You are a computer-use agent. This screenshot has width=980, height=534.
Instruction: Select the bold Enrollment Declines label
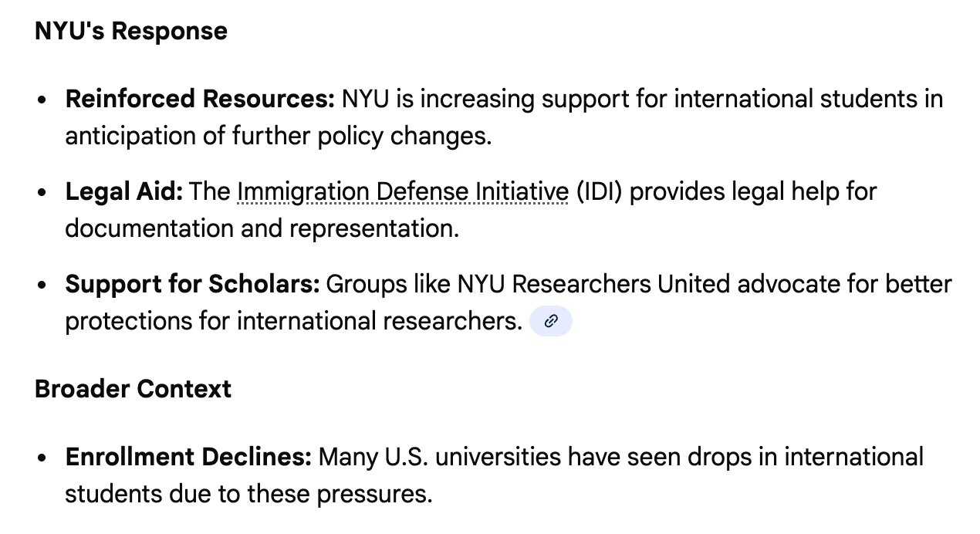pyautogui.click(x=188, y=457)
